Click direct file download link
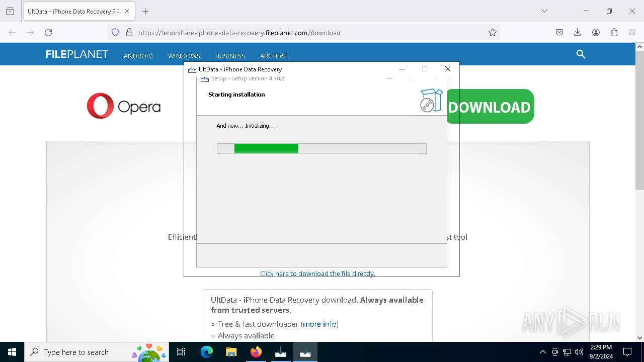 tap(317, 274)
